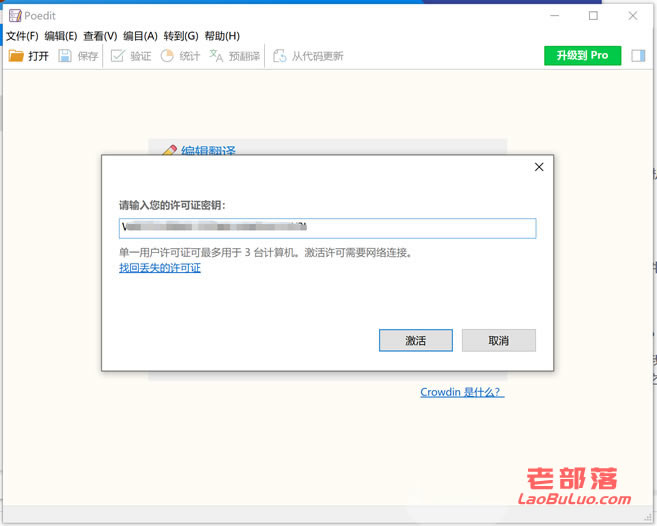Click the 预翻译 translate toolbar icon
657x526 pixels.
pyautogui.click(x=216, y=56)
